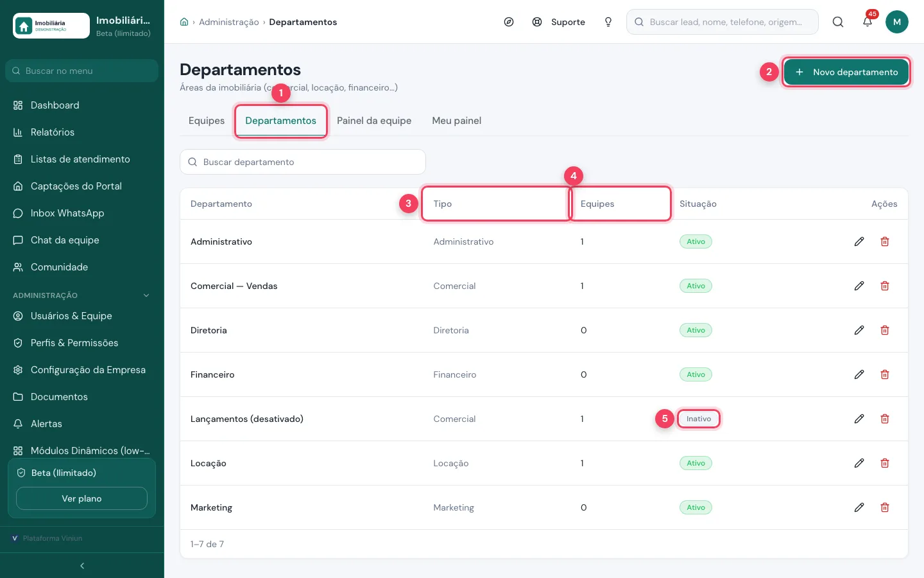Focus the Buscar departamento search field
This screenshot has height=578, width=924.
pos(303,162)
